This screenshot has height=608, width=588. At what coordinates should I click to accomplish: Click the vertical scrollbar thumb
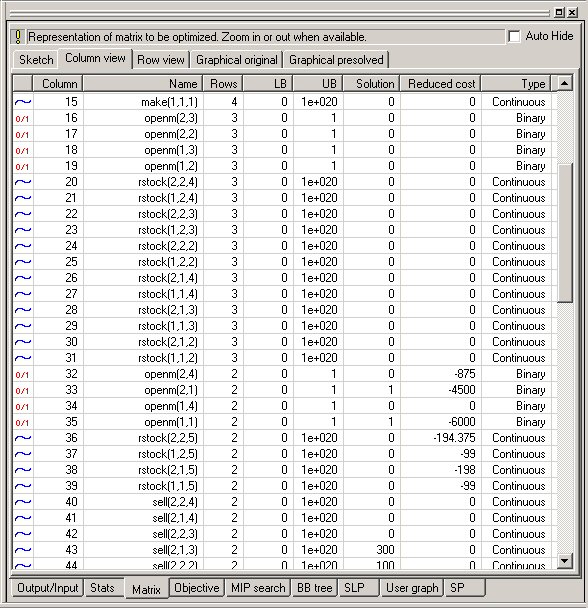click(x=565, y=233)
